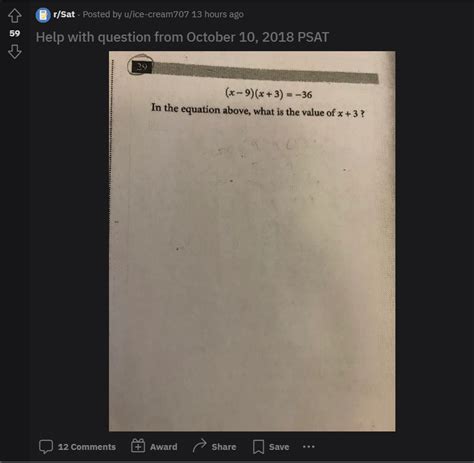Click the Save bookmark icon

(258, 447)
